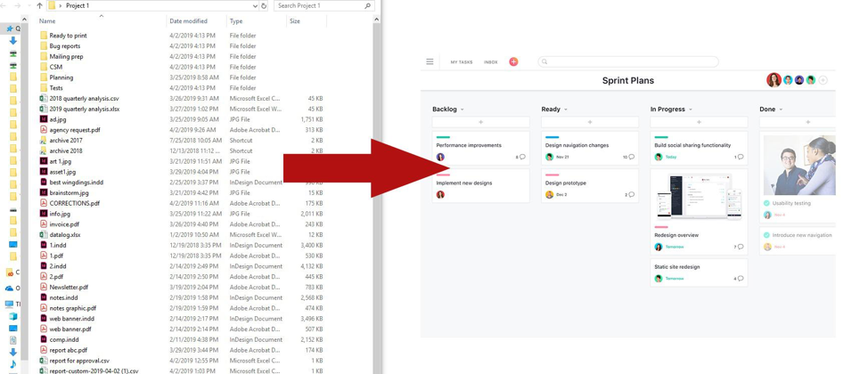Open the MY TASKS tab
868x374 pixels.
pos(462,62)
